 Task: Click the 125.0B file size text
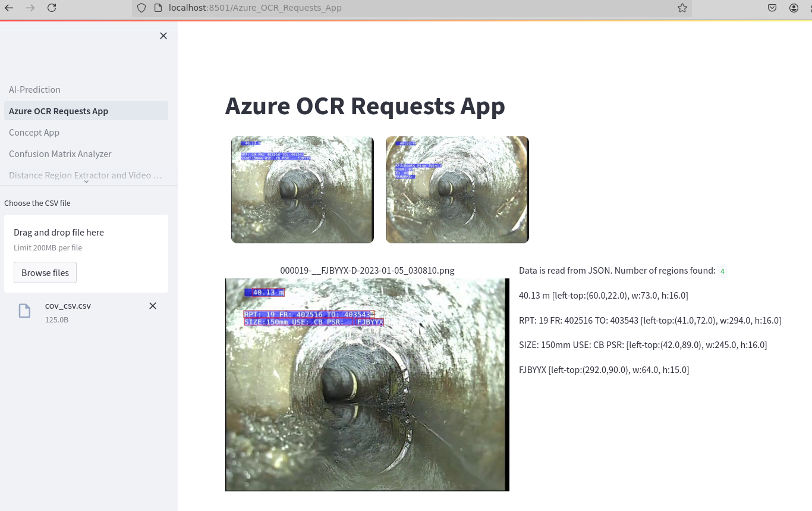(x=56, y=319)
